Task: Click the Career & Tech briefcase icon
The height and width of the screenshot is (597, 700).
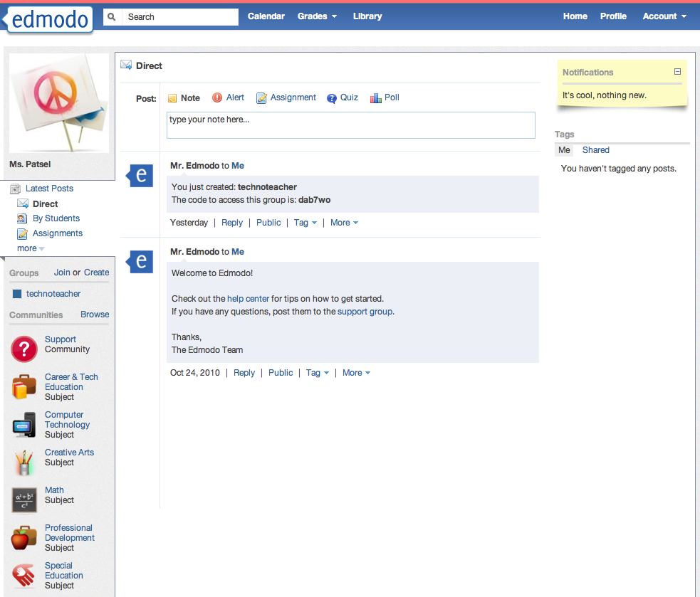Action: pyautogui.click(x=24, y=386)
